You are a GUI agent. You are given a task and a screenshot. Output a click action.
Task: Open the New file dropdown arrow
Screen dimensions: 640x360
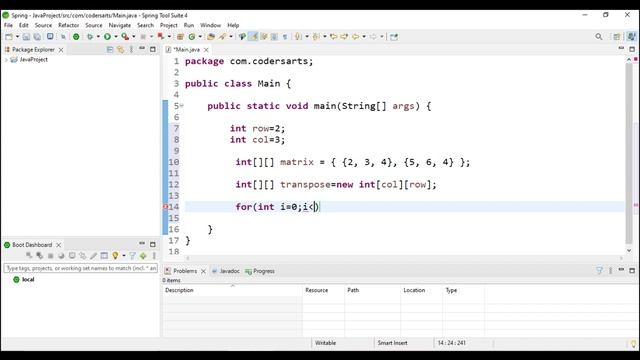click(x=17, y=37)
